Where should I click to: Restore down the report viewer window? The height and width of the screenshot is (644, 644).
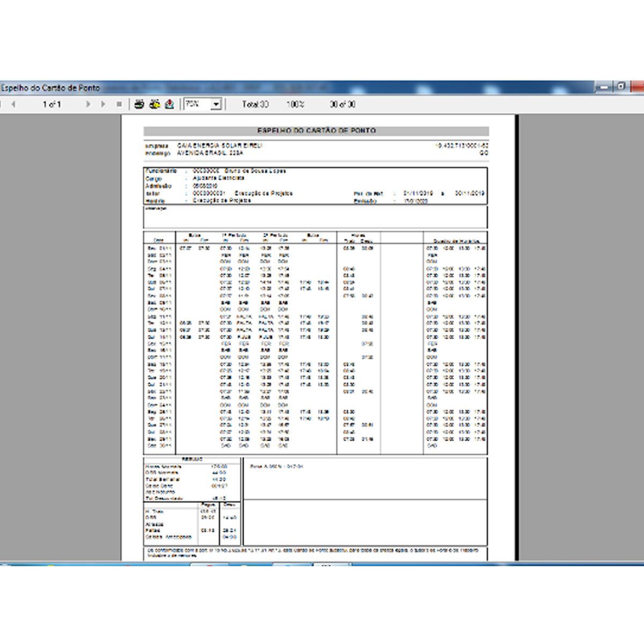click(621, 87)
